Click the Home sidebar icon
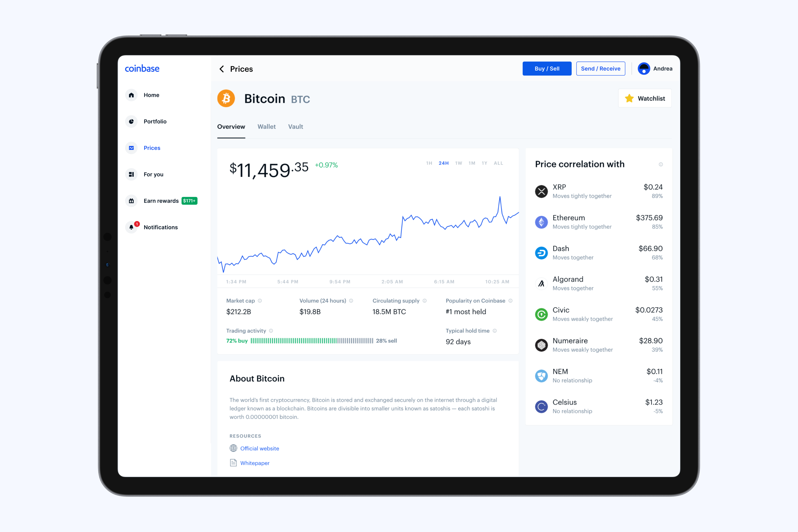 [x=131, y=94]
